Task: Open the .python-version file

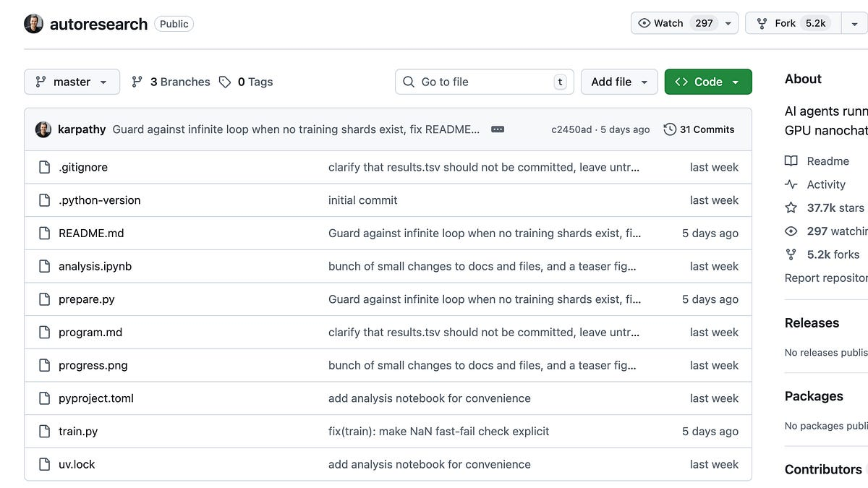Action: 100,200
